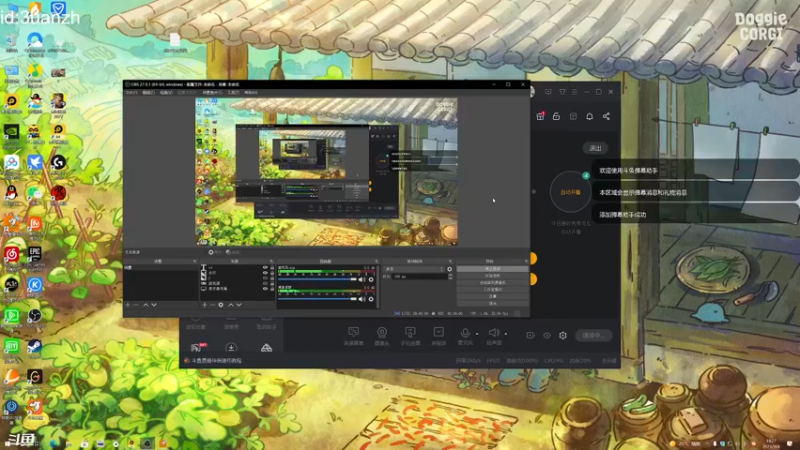Click the streaming button in OBS Controls

coord(492,269)
